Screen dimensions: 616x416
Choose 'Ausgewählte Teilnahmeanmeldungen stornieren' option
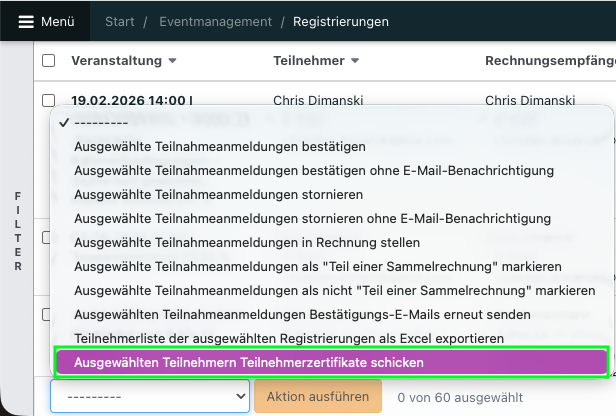coord(332,194)
